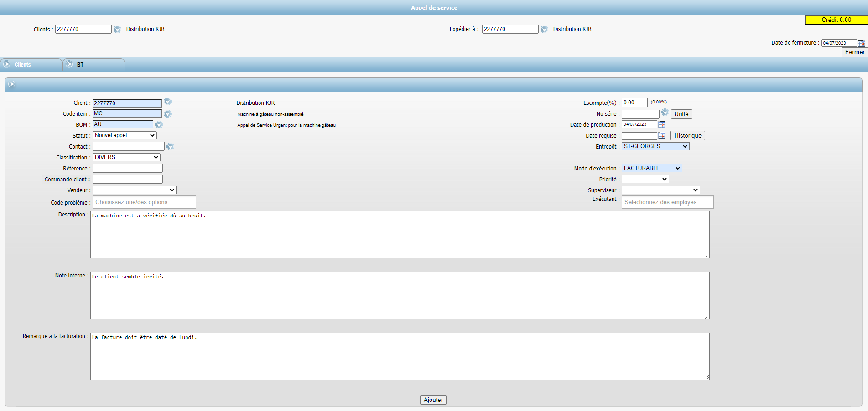Click the Fermer button
Viewport: 868px width, 411px height.
pyautogui.click(x=854, y=52)
